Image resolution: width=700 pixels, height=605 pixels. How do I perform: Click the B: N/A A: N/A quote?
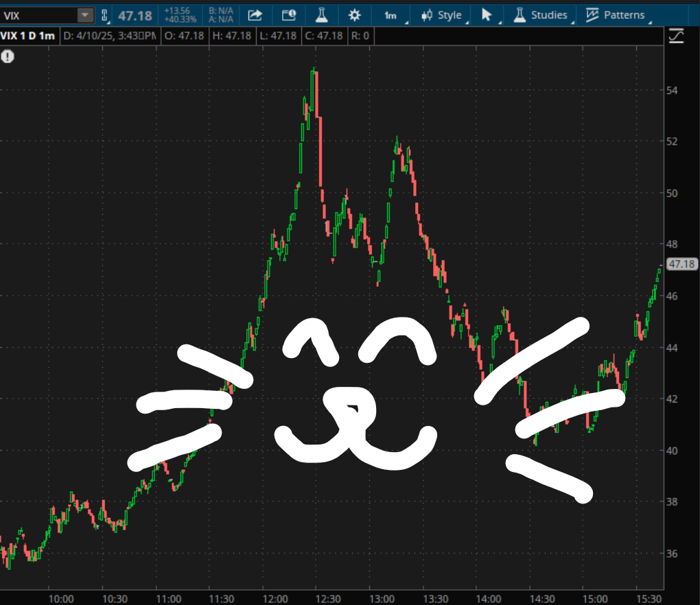coord(221,15)
